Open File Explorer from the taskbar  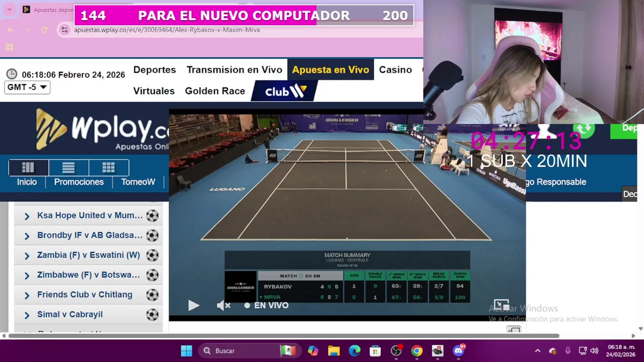334,350
